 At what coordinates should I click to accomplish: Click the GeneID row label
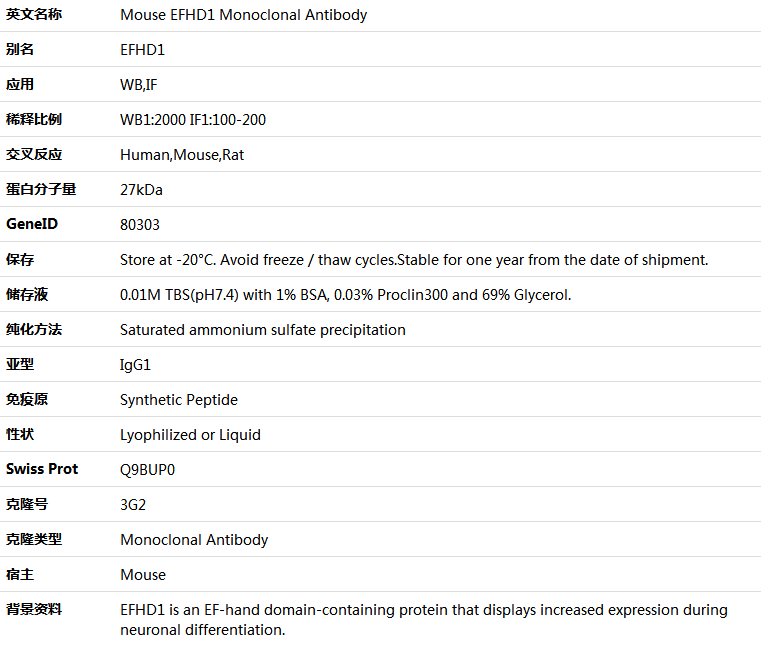32,224
